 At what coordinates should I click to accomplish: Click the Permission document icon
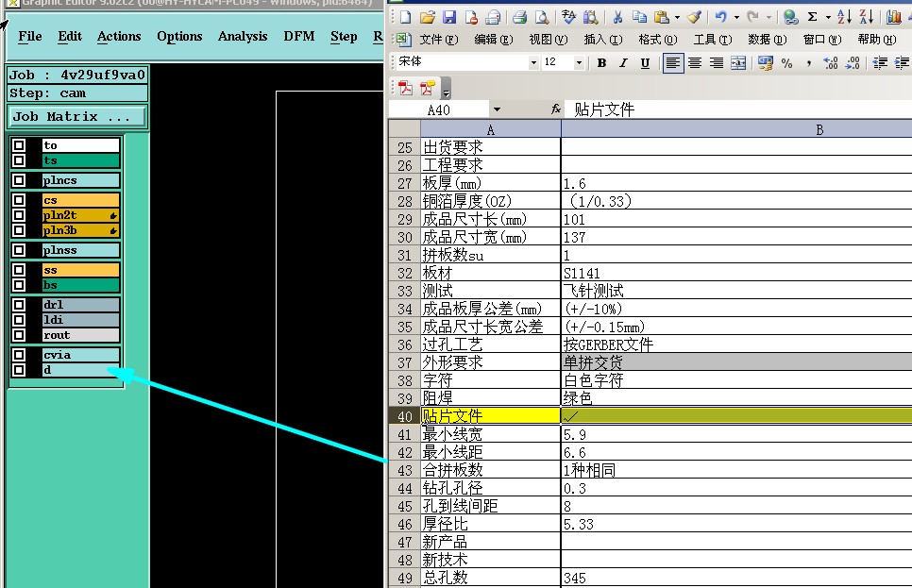click(472, 17)
